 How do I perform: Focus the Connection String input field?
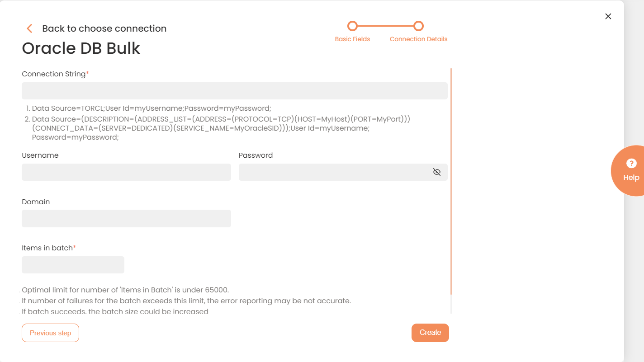pos(235,91)
